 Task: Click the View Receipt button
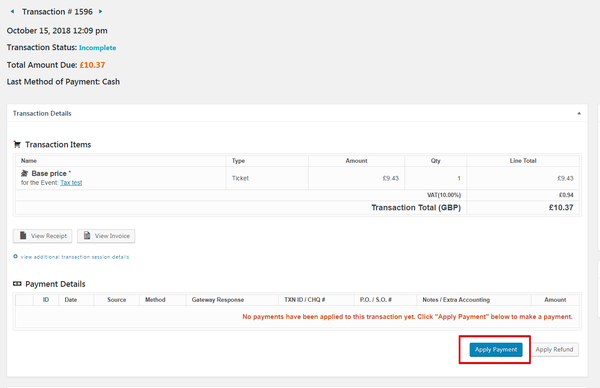(x=42, y=236)
